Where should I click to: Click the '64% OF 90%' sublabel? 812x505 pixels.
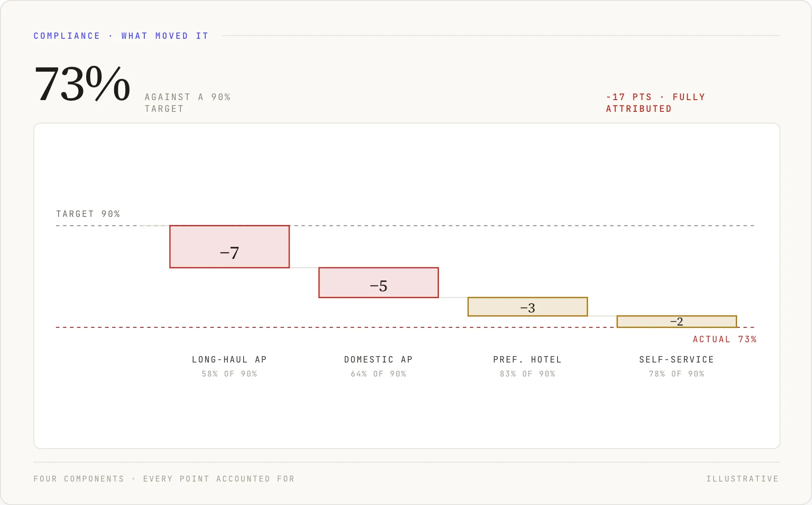(378, 374)
